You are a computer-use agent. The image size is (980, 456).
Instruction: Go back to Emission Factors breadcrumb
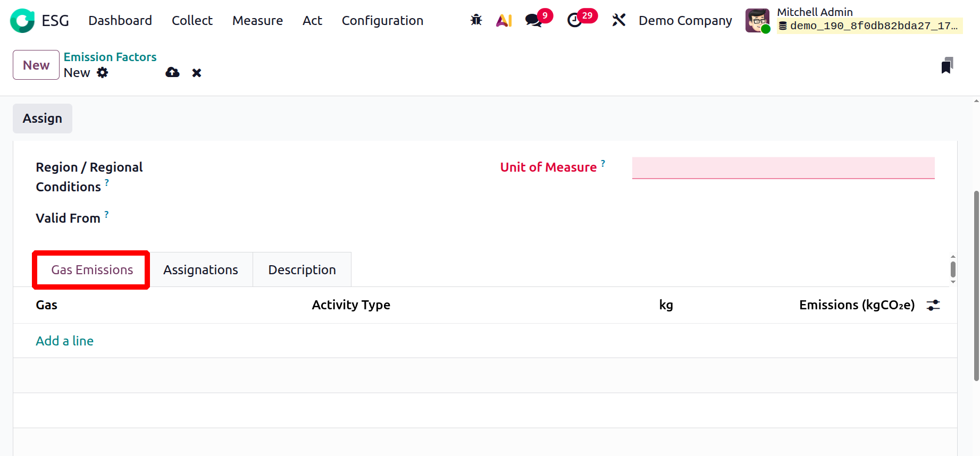tap(110, 57)
